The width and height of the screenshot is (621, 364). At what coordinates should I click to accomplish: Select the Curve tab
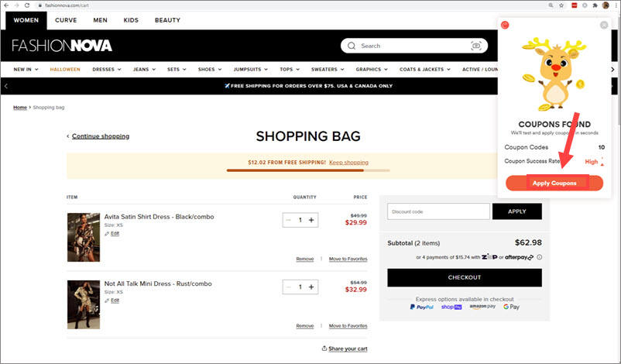tap(66, 20)
